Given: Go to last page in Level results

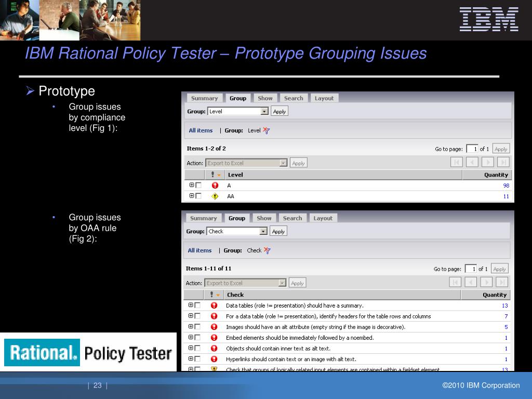Looking at the screenshot, I should 503,162.
